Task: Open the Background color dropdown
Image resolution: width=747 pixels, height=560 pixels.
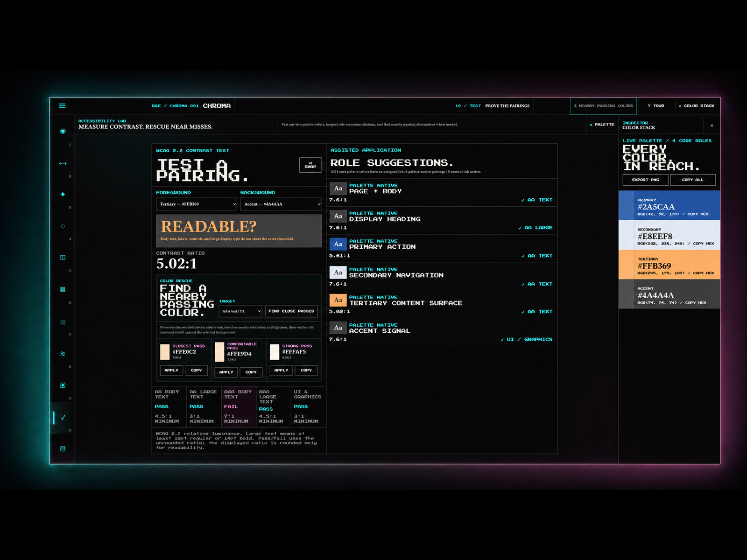Action: 281,204
